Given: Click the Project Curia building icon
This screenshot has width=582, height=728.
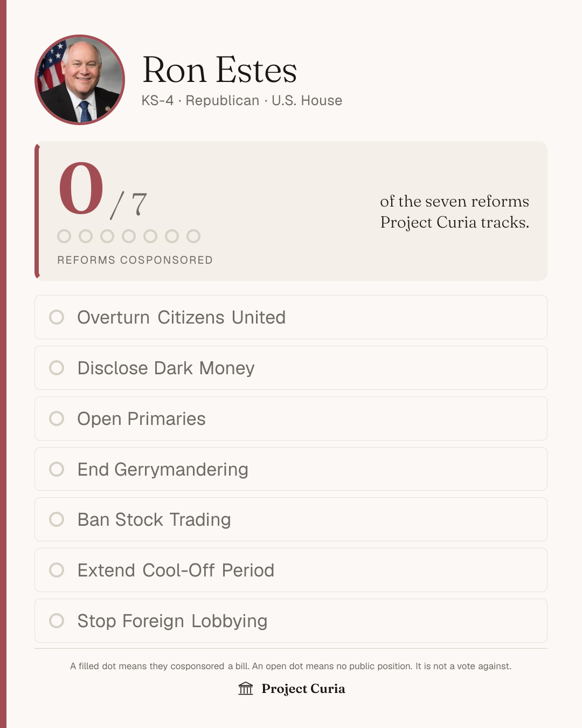Looking at the screenshot, I should (246, 689).
